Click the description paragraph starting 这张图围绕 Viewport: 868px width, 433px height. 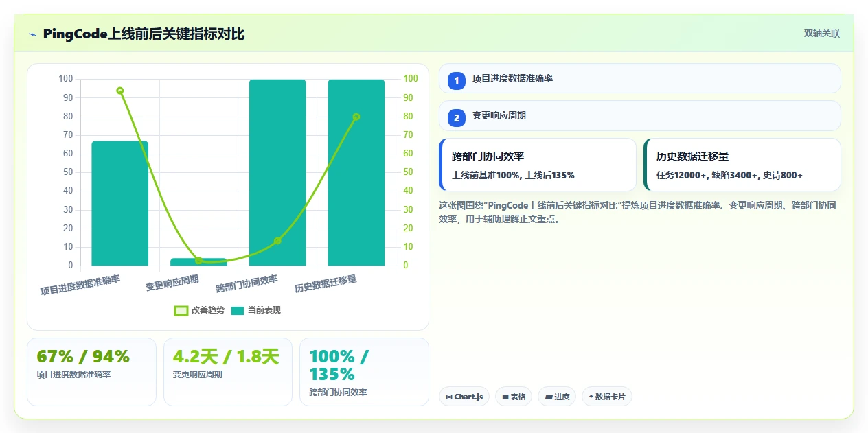point(637,212)
